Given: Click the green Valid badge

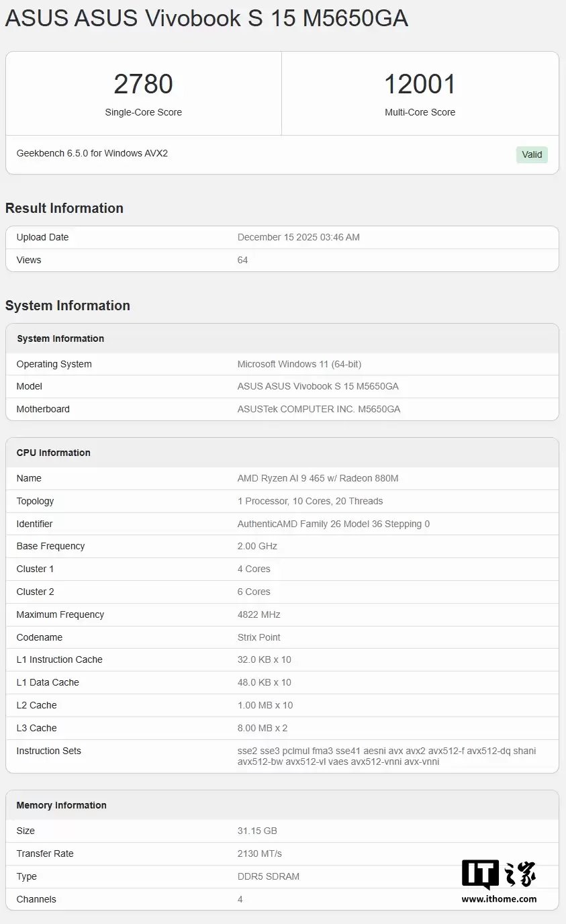Looking at the screenshot, I should pos(531,154).
